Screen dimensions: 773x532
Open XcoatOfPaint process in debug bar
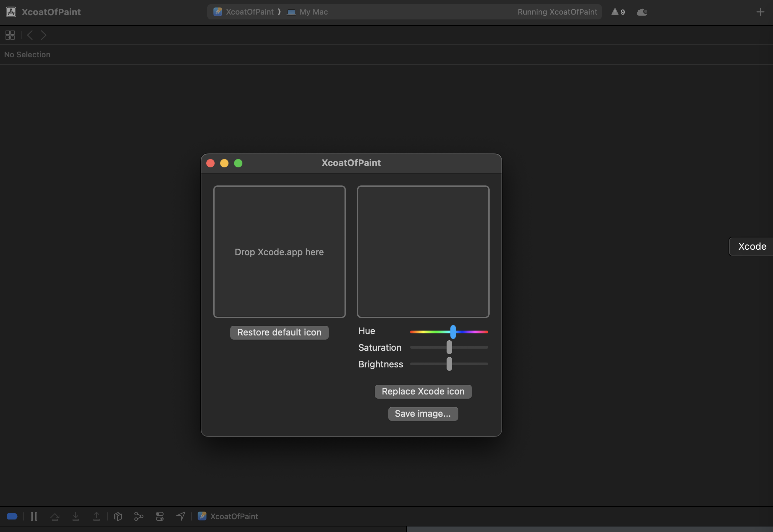click(228, 516)
